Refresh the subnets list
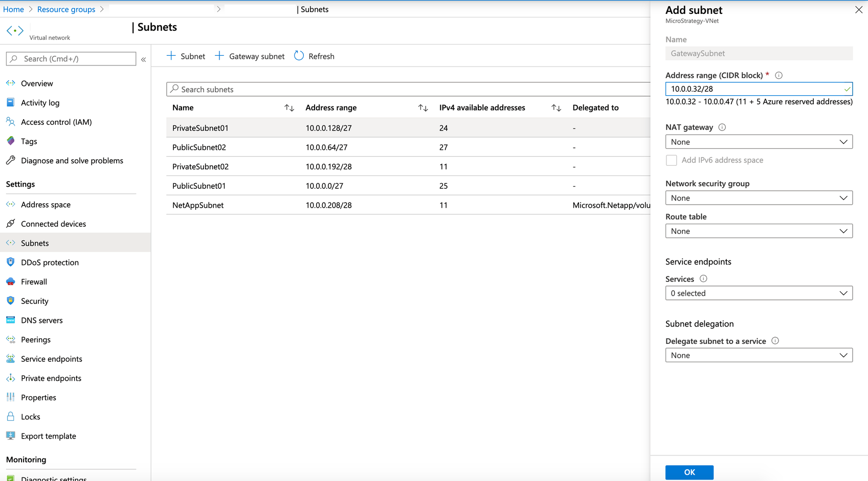This screenshot has height=481, width=868. coord(314,56)
